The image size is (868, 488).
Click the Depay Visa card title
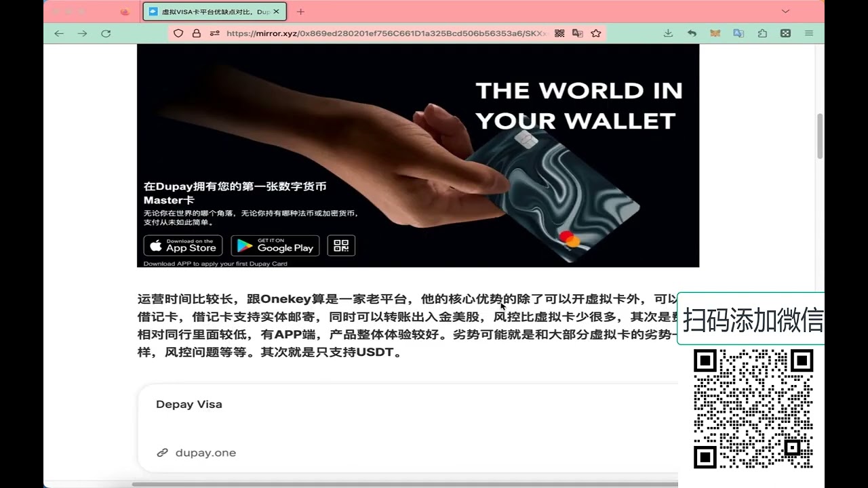tap(189, 404)
